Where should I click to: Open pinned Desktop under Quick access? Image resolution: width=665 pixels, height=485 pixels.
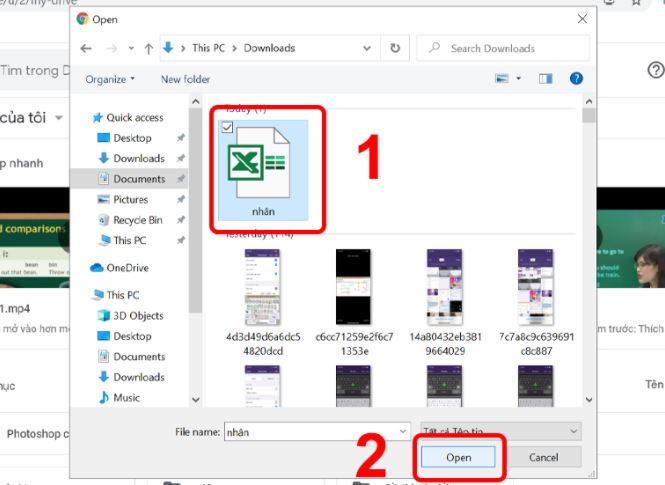pos(124,138)
